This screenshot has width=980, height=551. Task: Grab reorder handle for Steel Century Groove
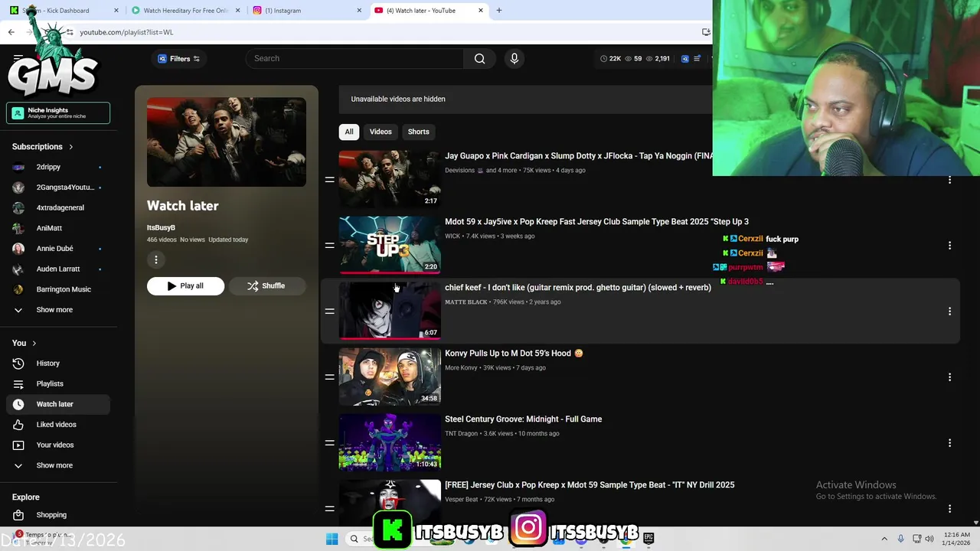329,443
